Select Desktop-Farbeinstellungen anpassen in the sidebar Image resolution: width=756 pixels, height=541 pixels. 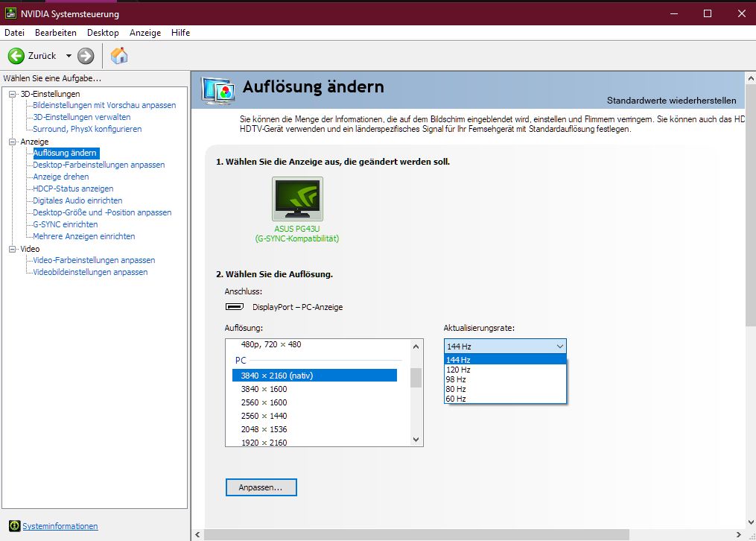(x=100, y=165)
